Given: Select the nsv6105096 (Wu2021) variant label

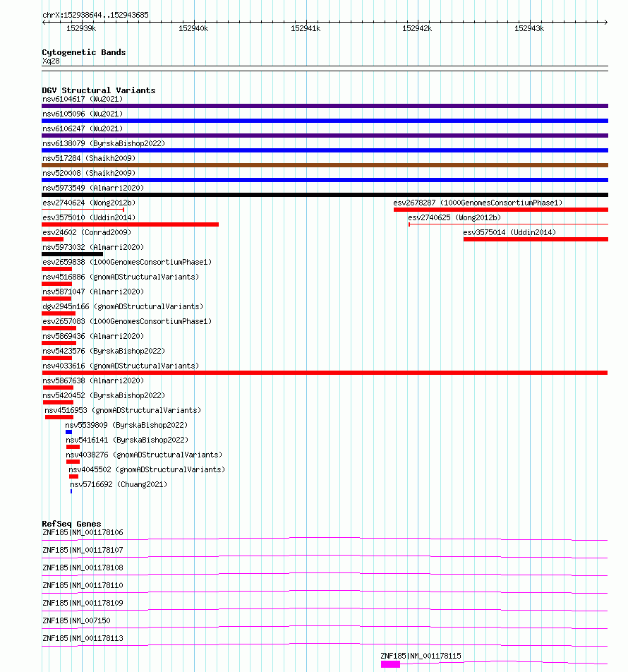Looking at the screenshot, I should point(83,114).
